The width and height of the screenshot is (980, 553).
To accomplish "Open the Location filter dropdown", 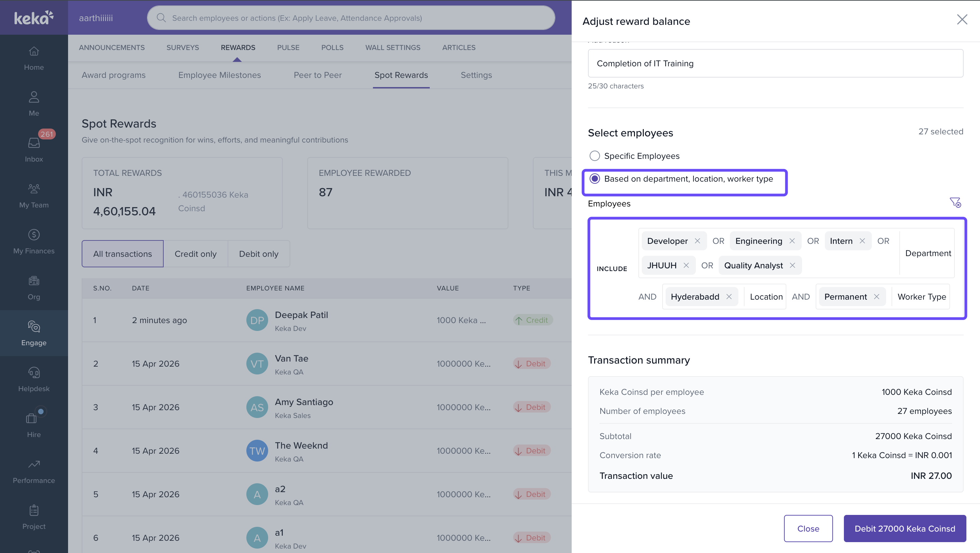I will (766, 296).
